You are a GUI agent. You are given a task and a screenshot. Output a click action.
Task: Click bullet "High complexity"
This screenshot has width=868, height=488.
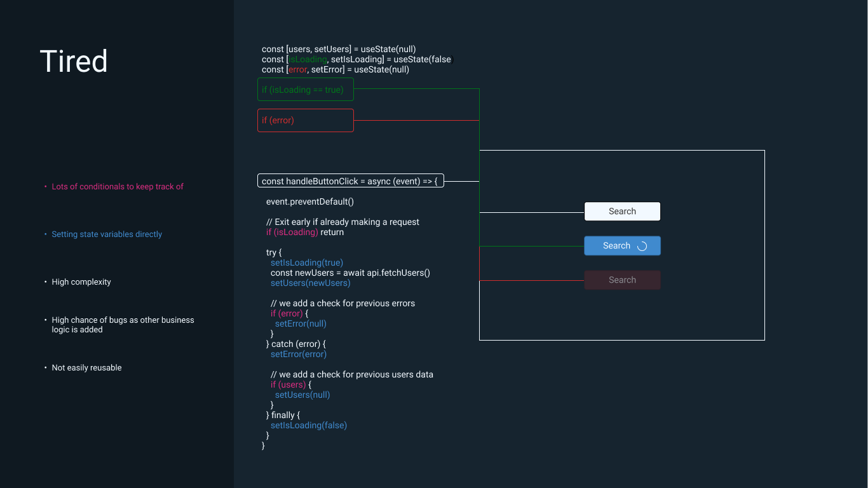(x=81, y=282)
